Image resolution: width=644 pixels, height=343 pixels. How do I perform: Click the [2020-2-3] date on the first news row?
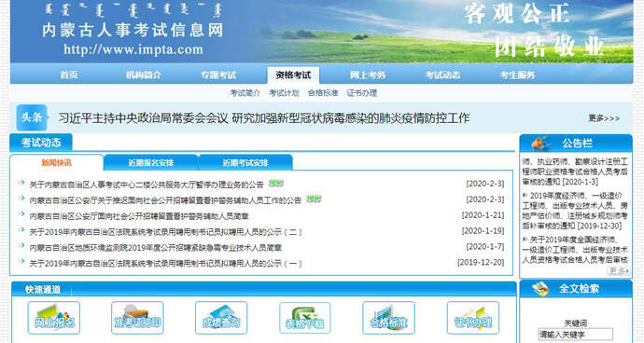coord(485,184)
